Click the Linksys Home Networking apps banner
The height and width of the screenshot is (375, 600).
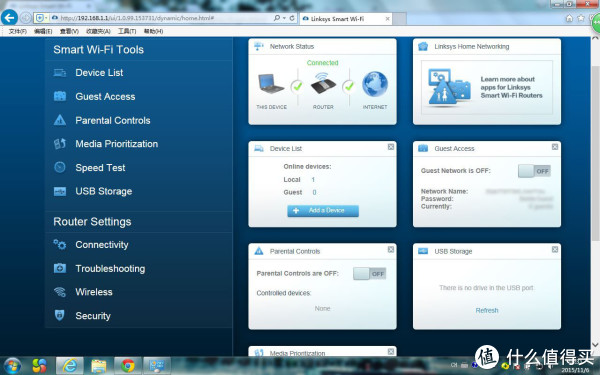coord(487,87)
